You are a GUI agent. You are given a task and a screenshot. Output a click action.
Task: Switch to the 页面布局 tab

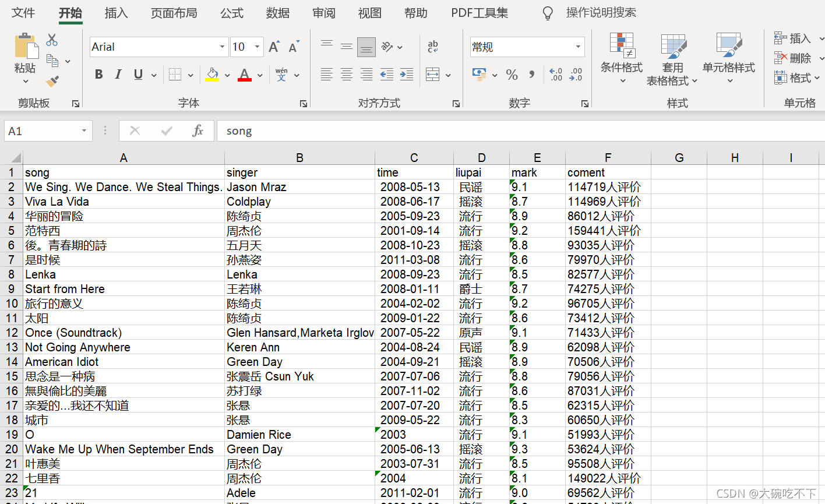click(x=174, y=13)
